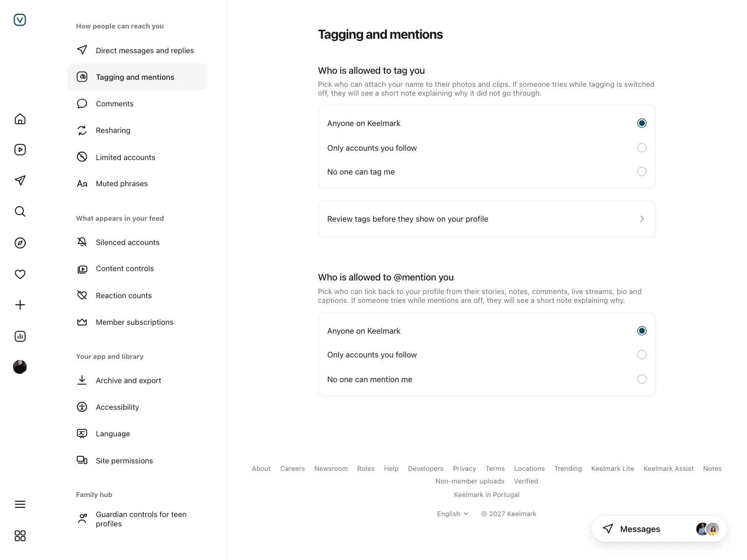
Task: Click the Keelmark logo icon
Action: point(20,20)
